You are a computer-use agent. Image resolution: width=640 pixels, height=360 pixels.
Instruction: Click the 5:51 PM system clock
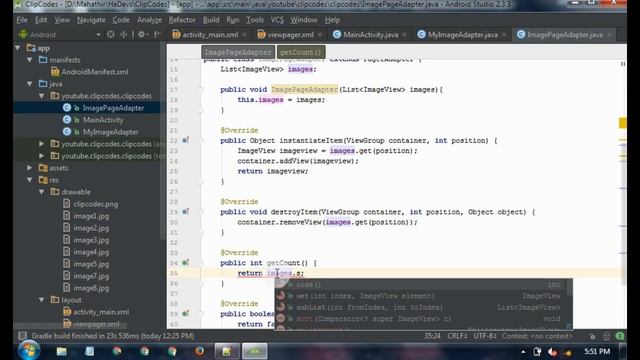597,351
